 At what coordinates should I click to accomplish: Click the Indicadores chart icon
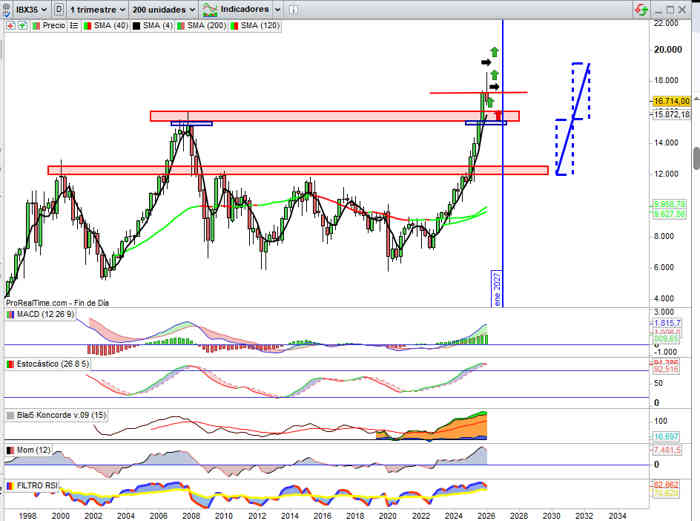(211, 8)
